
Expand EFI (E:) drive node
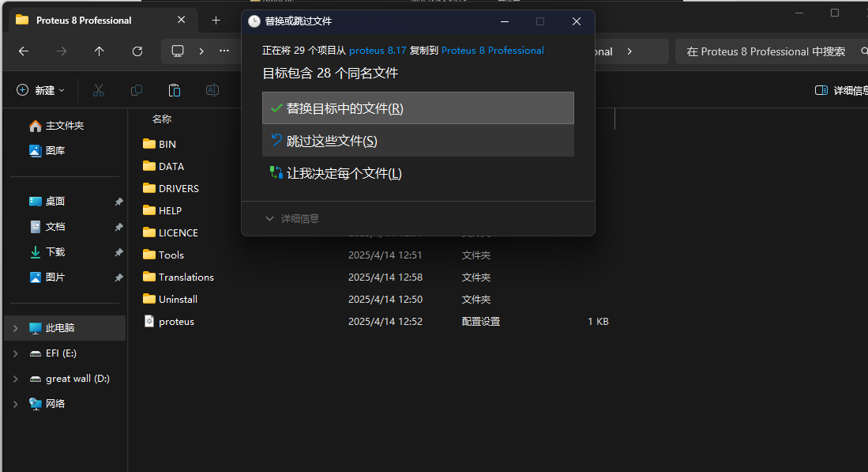pyautogui.click(x=16, y=353)
